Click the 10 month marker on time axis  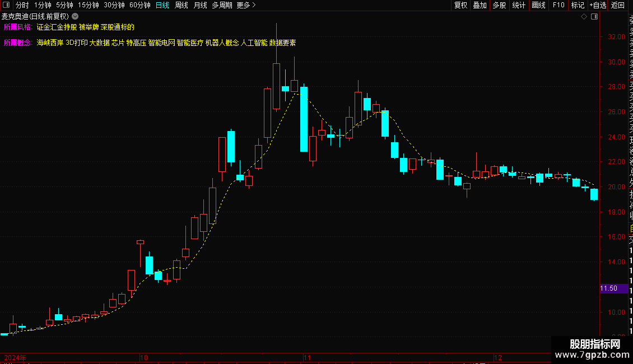pyautogui.click(x=144, y=357)
